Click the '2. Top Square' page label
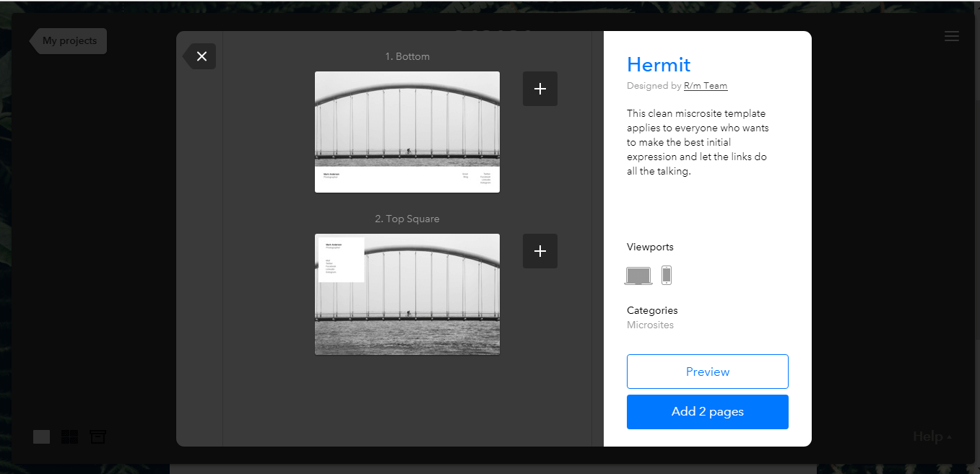The width and height of the screenshot is (980, 474). pyautogui.click(x=407, y=219)
